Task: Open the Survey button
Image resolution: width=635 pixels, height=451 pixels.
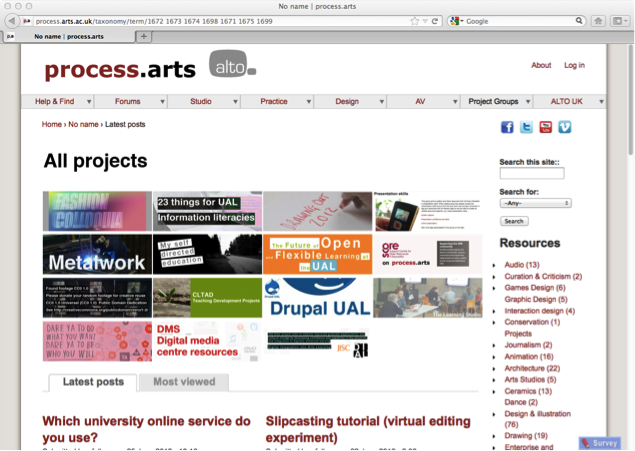Action: (x=600, y=443)
